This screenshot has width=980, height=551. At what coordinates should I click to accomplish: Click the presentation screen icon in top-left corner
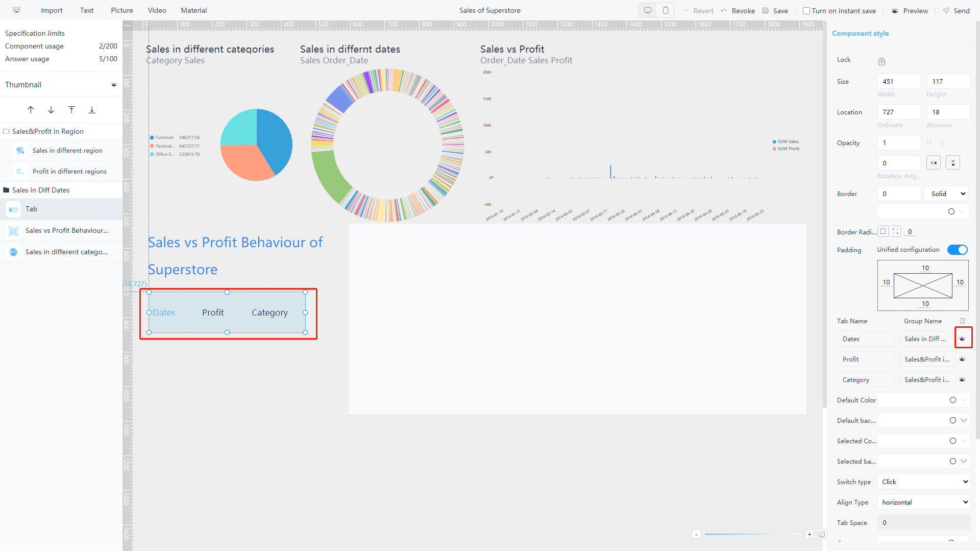(x=16, y=10)
